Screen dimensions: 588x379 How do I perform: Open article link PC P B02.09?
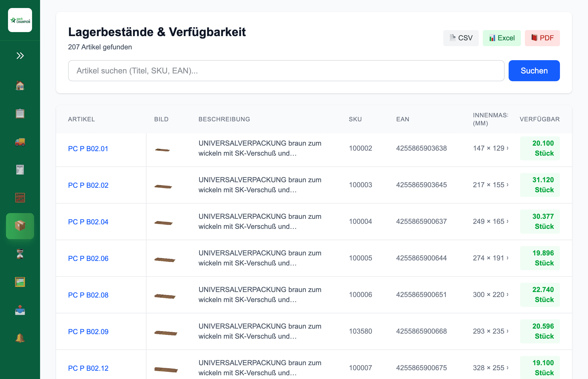click(x=88, y=332)
